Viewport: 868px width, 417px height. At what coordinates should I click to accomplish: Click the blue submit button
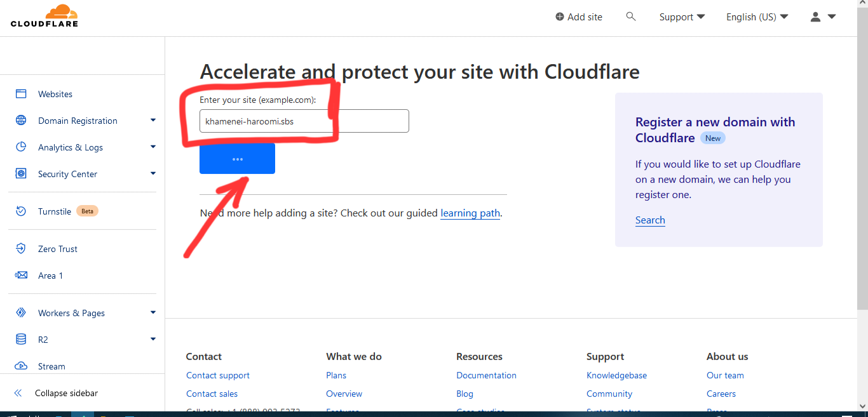[x=237, y=159]
